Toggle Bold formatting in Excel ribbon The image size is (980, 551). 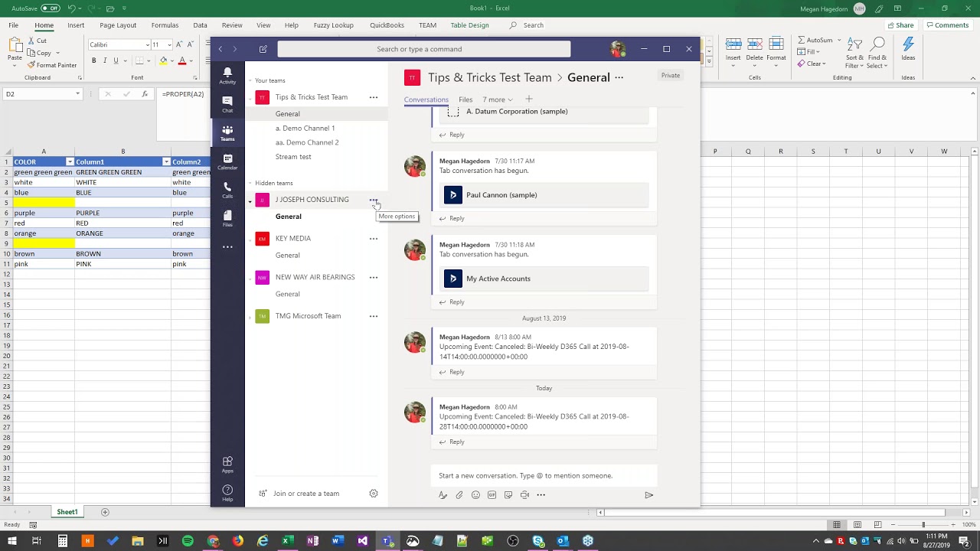[94, 60]
